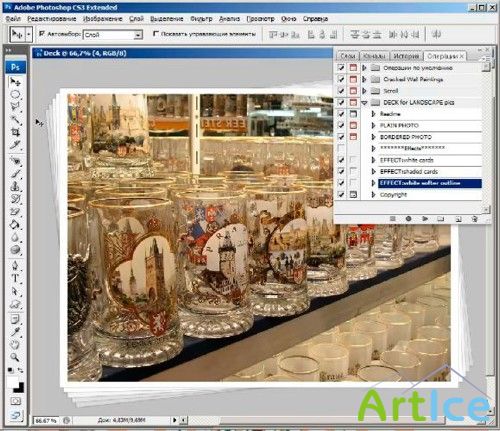This screenshot has width=500, height=431.
Task: Select the Elliptical Marquee tool
Action: tap(15, 94)
